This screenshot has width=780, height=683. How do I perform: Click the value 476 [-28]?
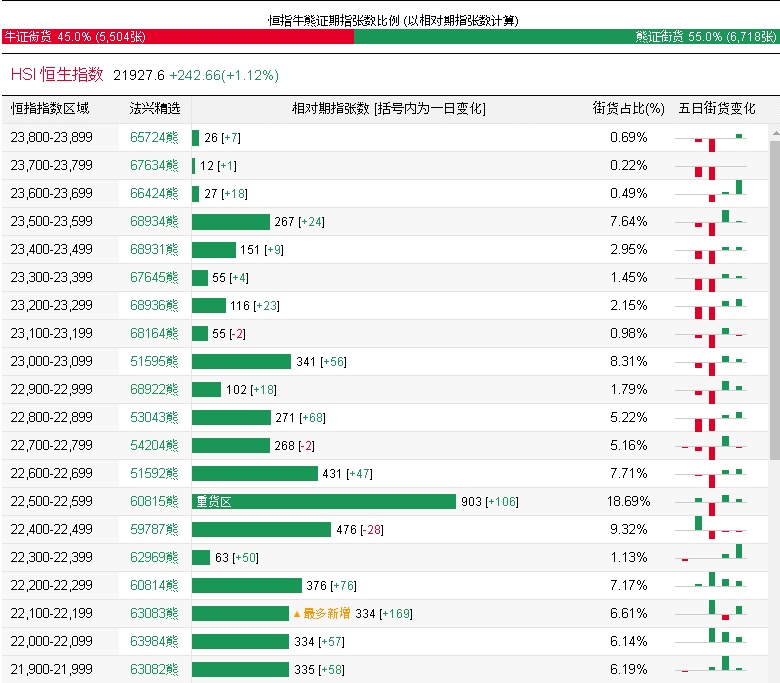pos(360,530)
